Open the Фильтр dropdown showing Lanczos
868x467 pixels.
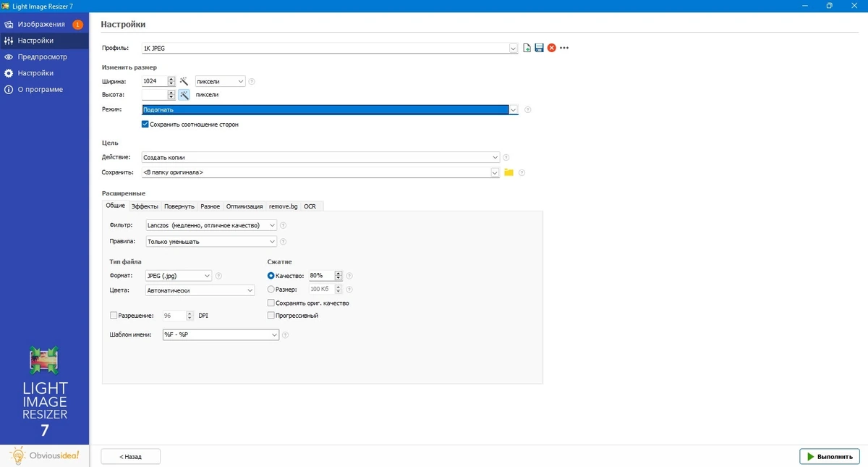pos(211,225)
